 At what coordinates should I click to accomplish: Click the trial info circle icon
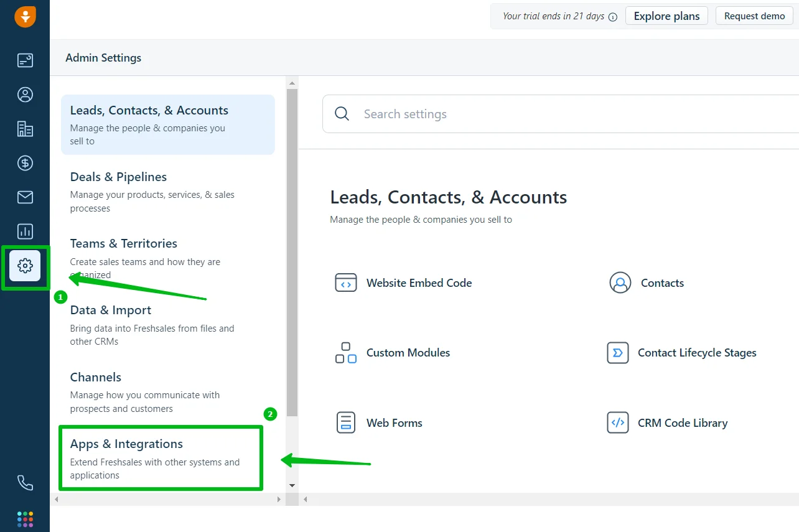click(613, 17)
